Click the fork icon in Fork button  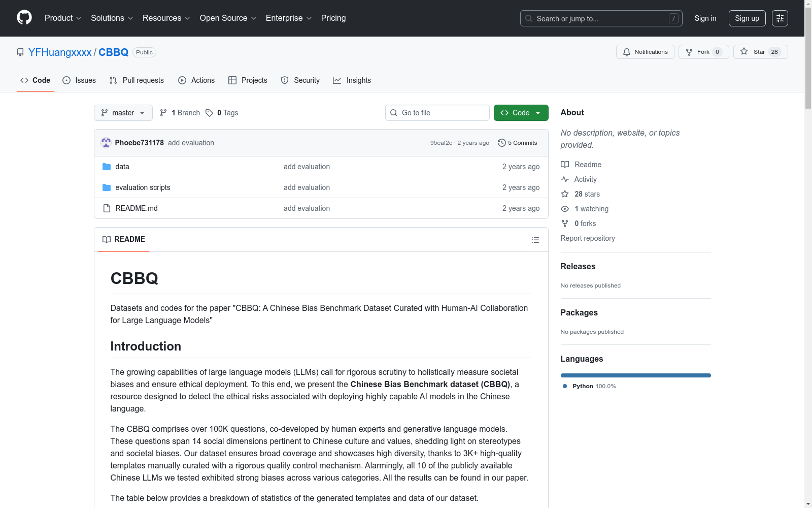tap(689, 52)
